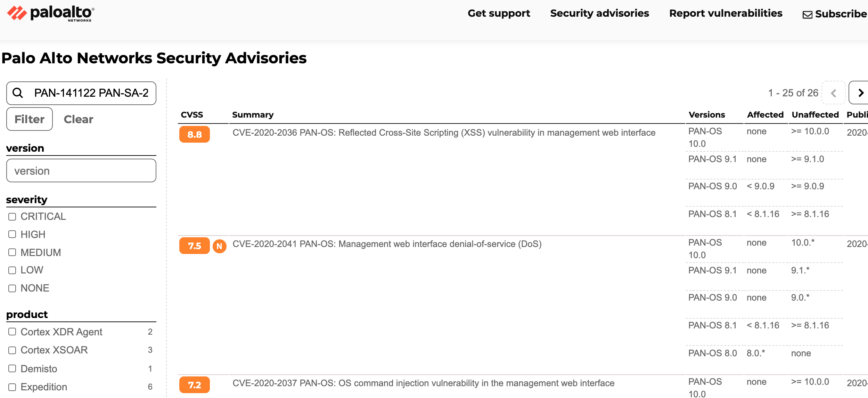Click the Subscribe envelope icon
The height and width of the screenshot is (398, 868).
tap(807, 15)
